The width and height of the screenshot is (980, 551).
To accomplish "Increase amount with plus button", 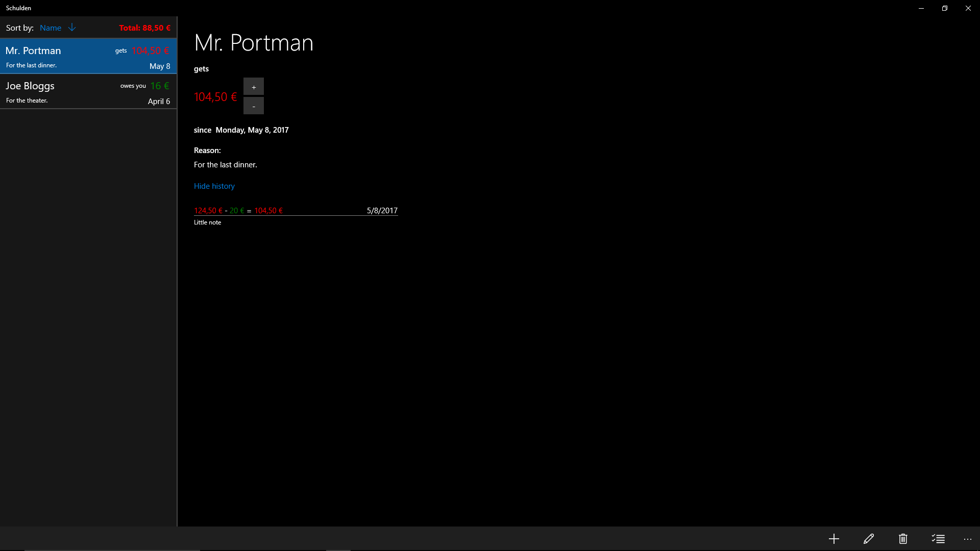I will (254, 87).
